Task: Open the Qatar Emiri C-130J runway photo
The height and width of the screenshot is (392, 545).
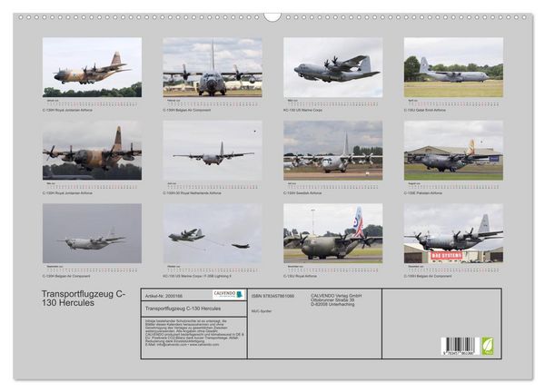Action: (453, 67)
